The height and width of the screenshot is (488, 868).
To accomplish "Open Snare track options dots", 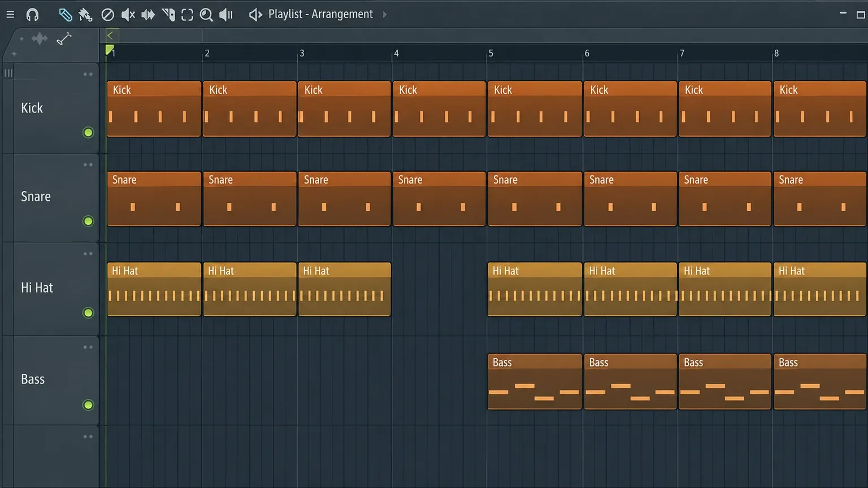I will tap(88, 165).
